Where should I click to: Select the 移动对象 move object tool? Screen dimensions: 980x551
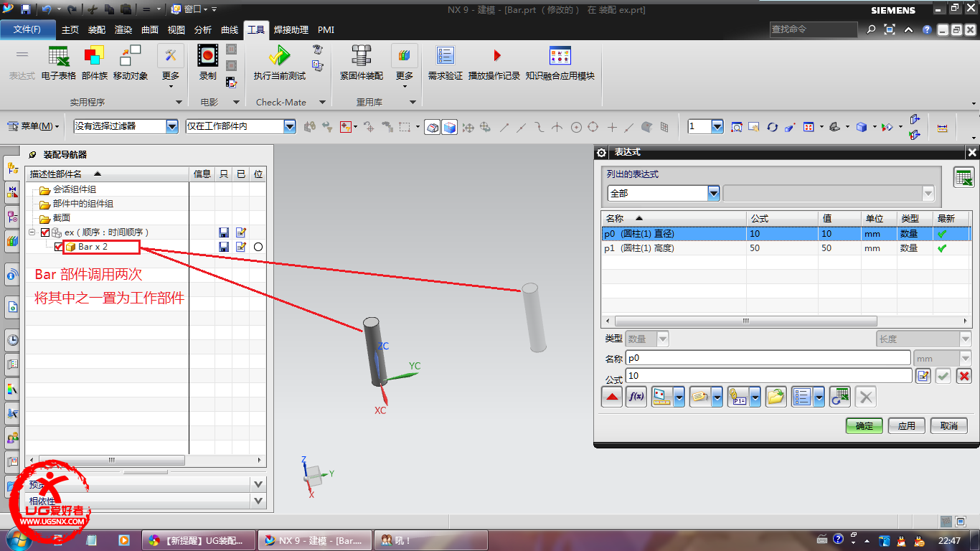131,63
